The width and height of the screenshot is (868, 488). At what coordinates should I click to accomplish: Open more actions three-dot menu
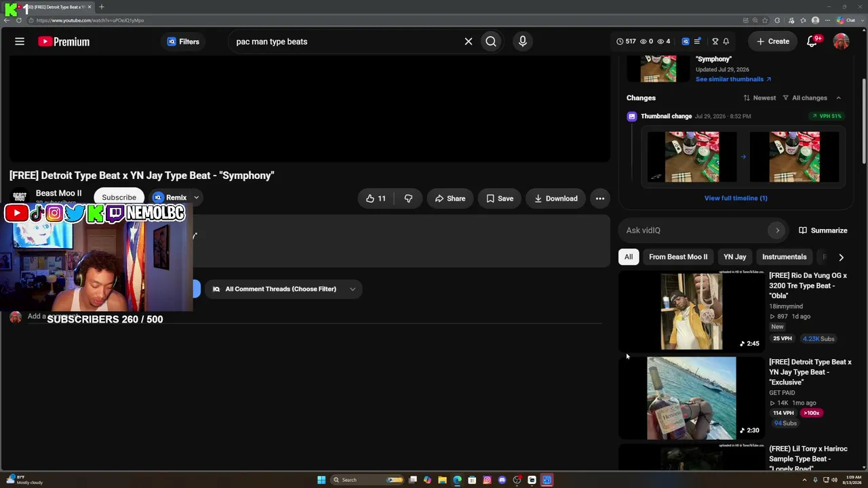[600, 199]
